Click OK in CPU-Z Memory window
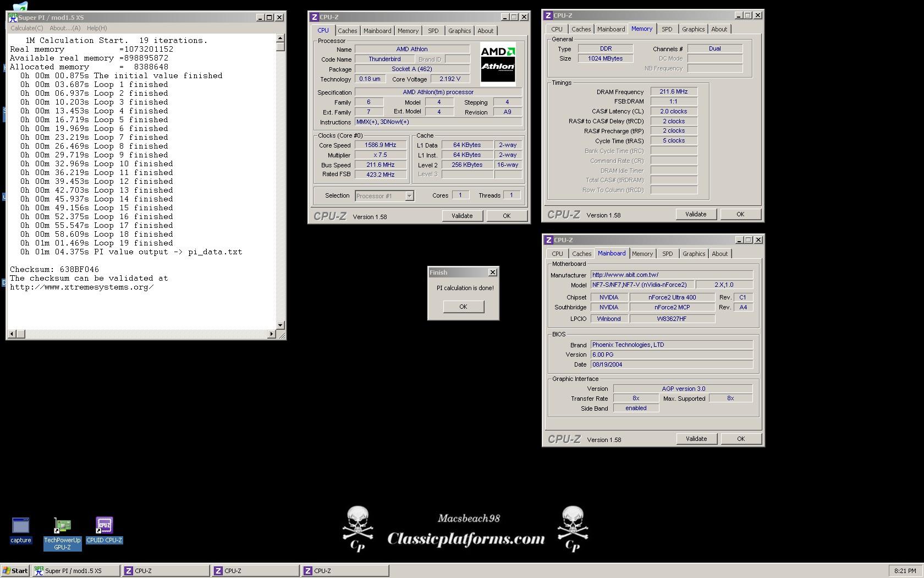Image resolution: width=924 pixels, height=578 pixels. pyautogui.click(x=740, y=214)
